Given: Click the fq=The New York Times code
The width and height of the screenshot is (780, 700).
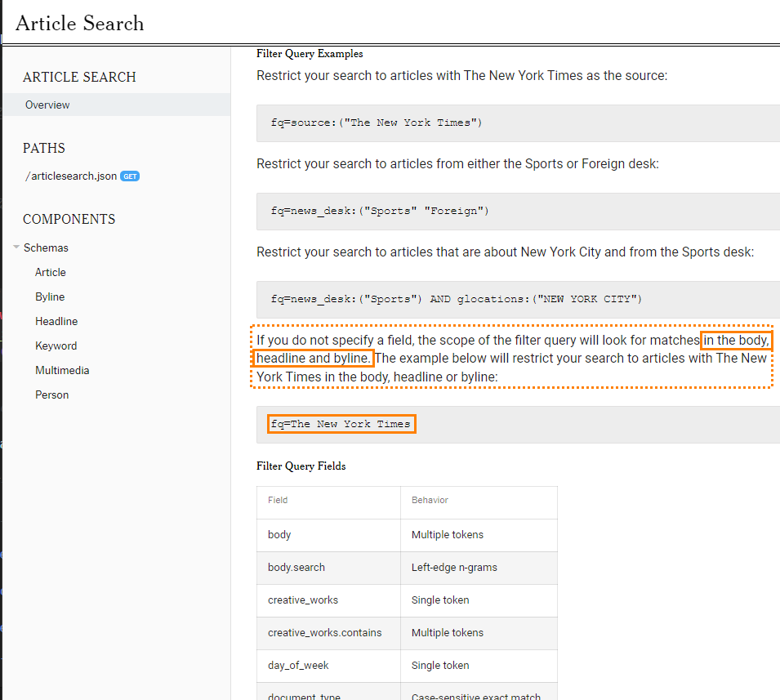Looking at the screenshot, I should 341,424.
